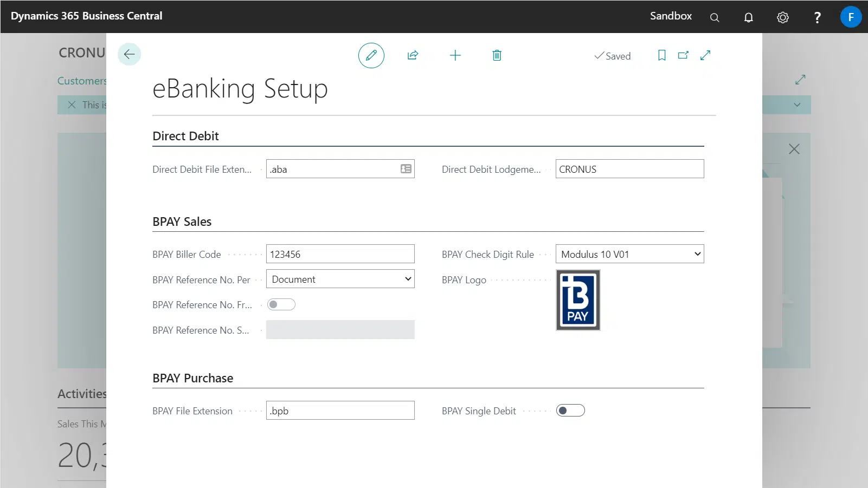
Task: Create a new record with the plus icon
Action: click(455, 55)
